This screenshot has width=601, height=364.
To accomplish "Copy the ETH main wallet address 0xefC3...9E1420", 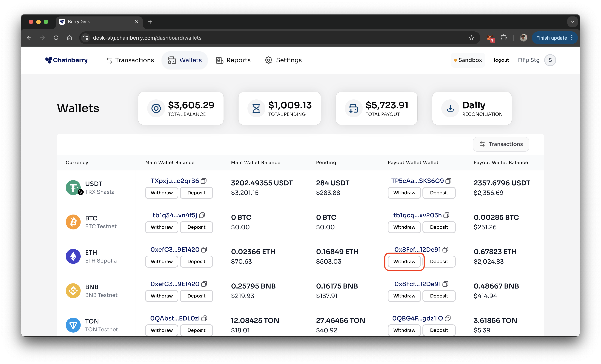I will 204,250.
